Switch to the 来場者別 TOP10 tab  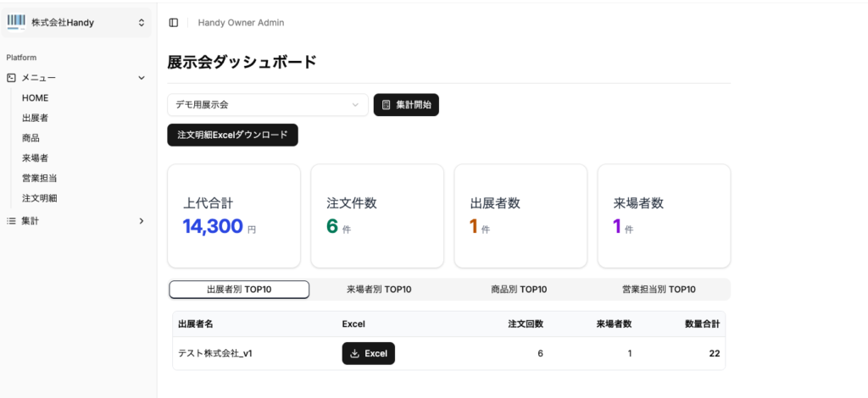(x=379, y=290)
